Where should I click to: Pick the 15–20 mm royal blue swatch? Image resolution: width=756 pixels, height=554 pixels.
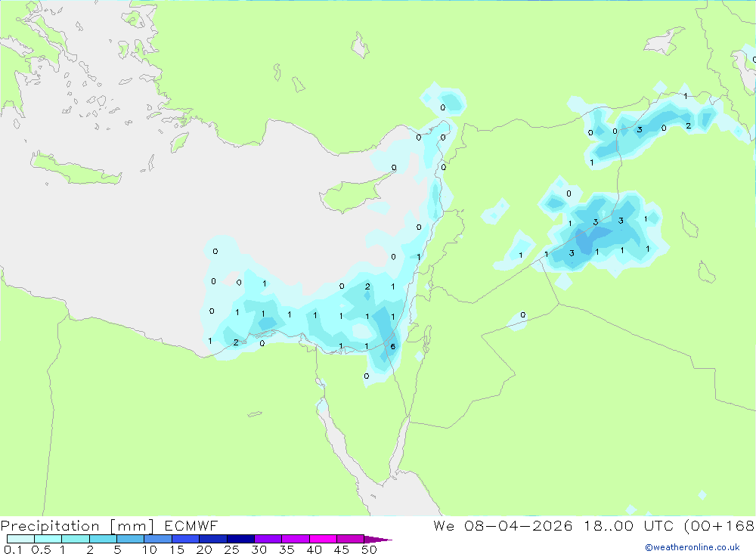click(x=185, y=539)
